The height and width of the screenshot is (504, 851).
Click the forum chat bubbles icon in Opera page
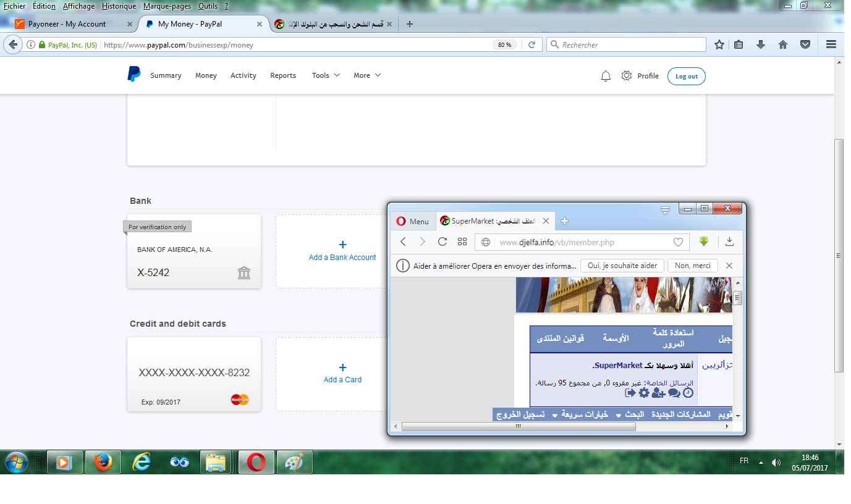coord(674,393)
